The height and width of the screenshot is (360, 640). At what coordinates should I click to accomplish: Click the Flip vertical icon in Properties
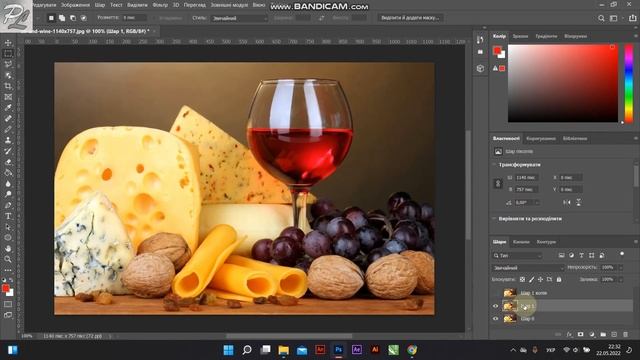tap(578, 202)
